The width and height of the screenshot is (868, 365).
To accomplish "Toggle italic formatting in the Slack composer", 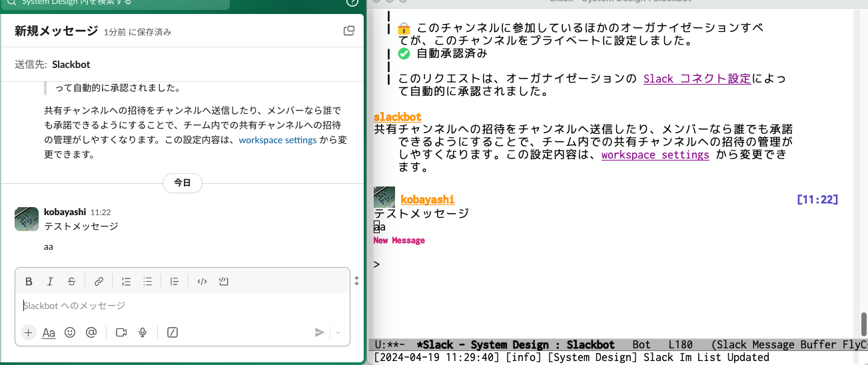I will (50, 282).
